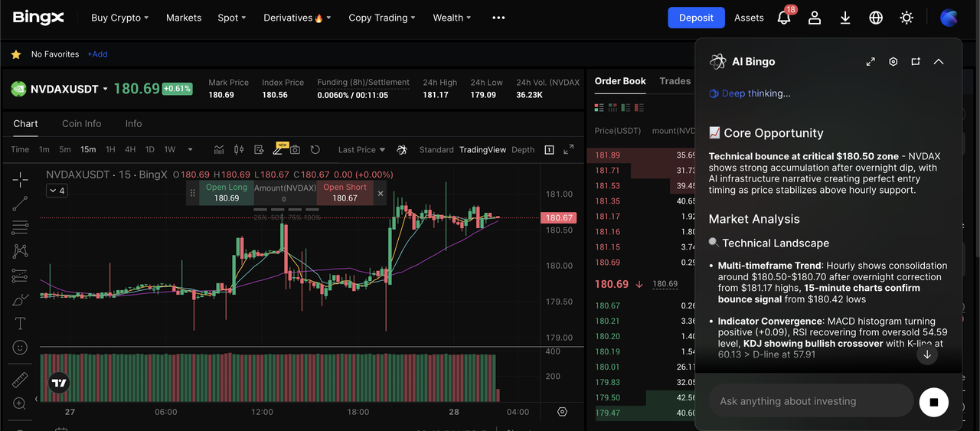
Task: Open the candlestick chart type icon
Action: click(x=238, y=149)
